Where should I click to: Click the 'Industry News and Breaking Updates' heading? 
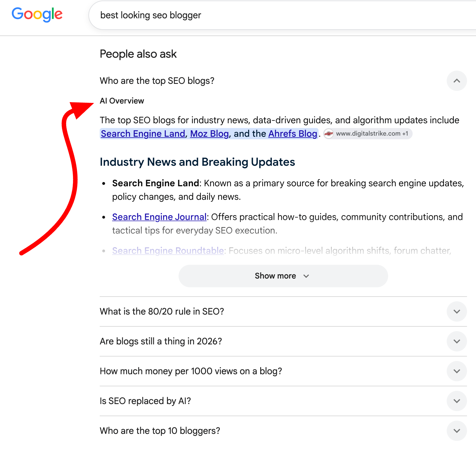coord(197,162)
